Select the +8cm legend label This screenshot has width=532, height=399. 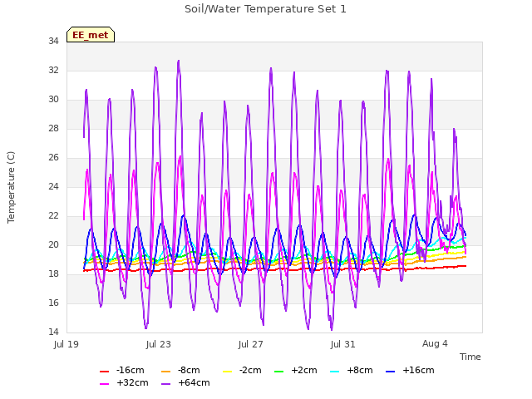point(360,370)
